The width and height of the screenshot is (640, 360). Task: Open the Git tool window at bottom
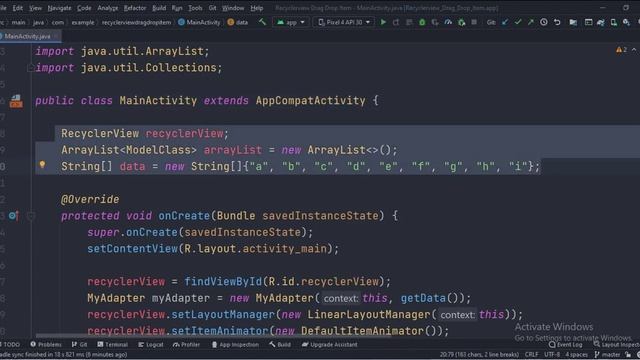(80, 344)
